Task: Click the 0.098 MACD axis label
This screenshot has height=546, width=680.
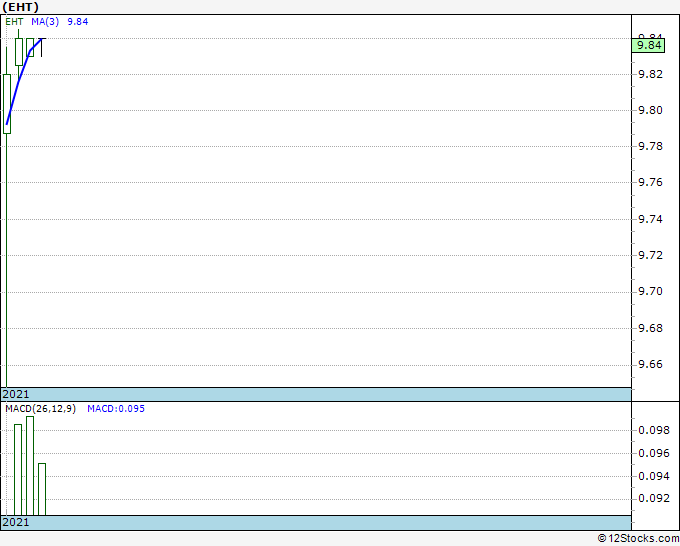Action: tap(654, 431)
